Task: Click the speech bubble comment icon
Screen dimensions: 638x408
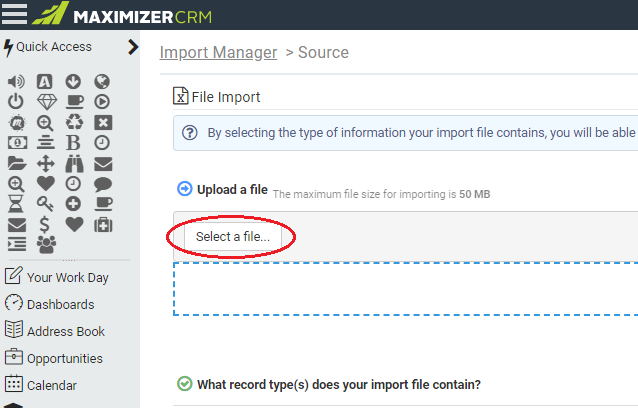Action: click(103, 184)
